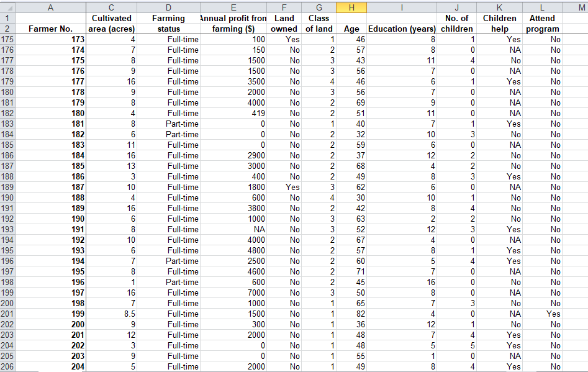Image resolution: width=588 pixels, height=372 pixels.
Task: Click the NA annual profit cell for farmer 191
Action: pos(235,229)
